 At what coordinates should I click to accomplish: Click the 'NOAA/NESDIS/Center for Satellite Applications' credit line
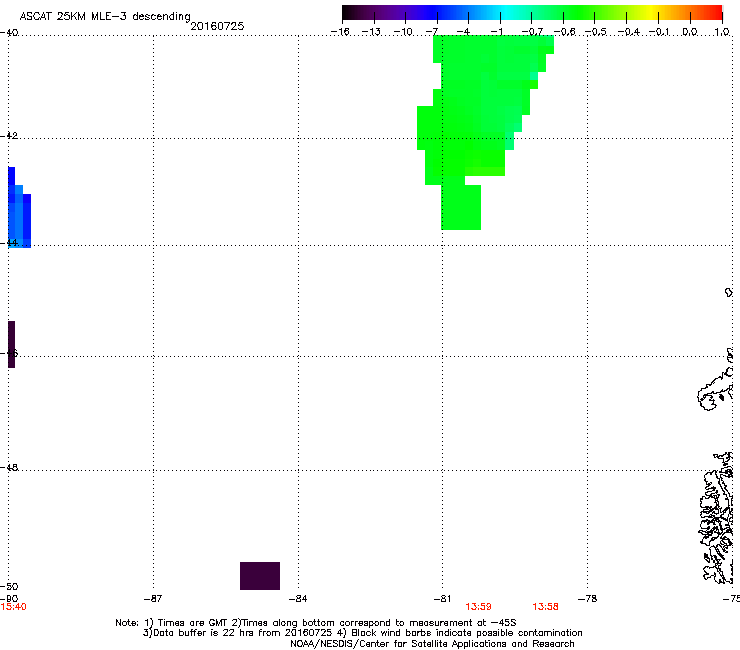[432, 644]
